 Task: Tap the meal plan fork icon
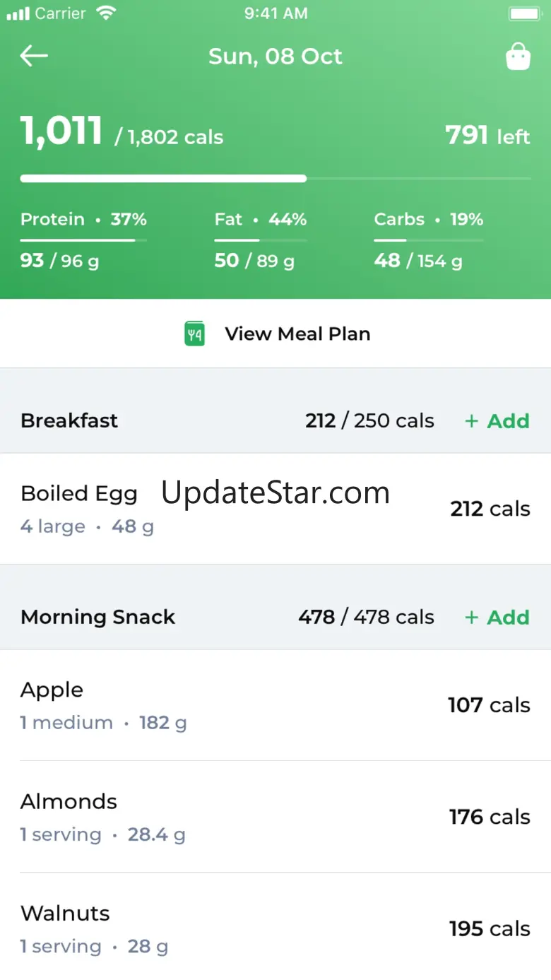(x=194, y=333)
